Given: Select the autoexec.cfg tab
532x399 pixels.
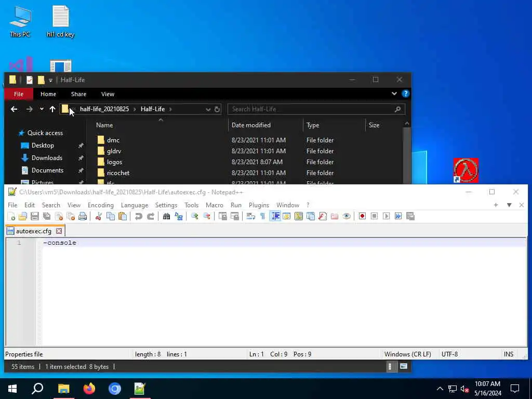Looking at the screenshot, I should tap(34, 231).
